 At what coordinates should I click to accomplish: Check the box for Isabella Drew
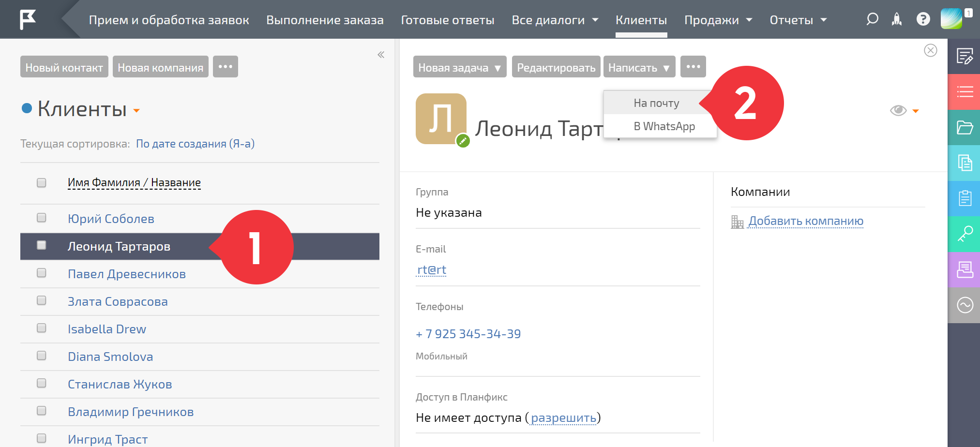coord(42,328)
